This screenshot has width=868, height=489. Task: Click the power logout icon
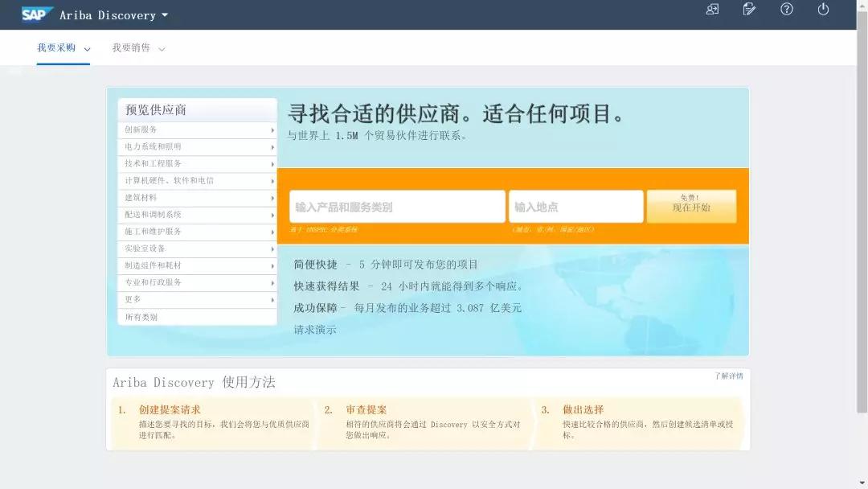pyautogui.click(x=823, y=10)
